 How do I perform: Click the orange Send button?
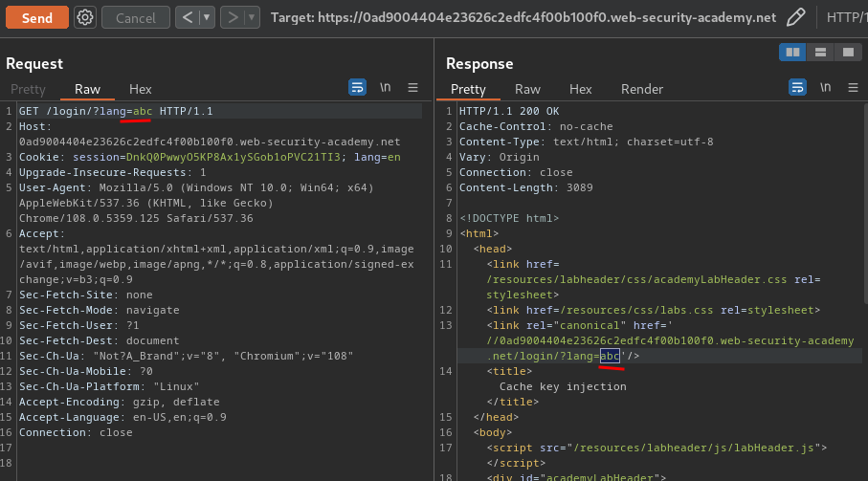[37, 18]
